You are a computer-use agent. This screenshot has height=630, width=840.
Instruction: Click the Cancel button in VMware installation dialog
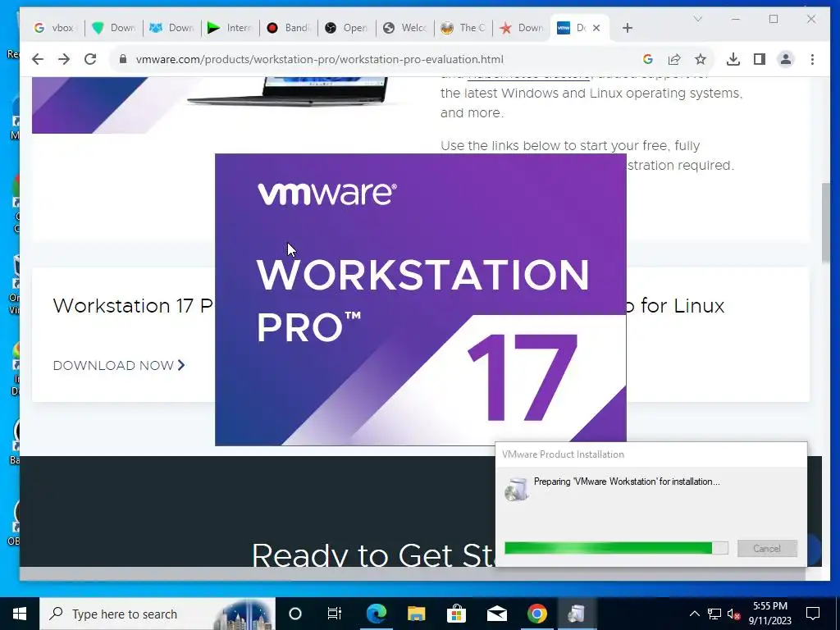767,548
